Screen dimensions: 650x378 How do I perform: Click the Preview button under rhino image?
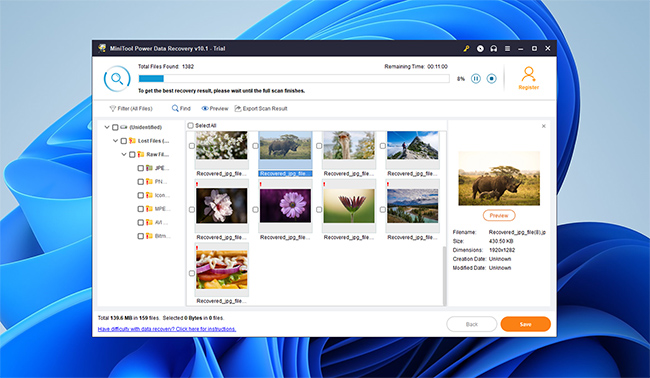click(499, 216)
